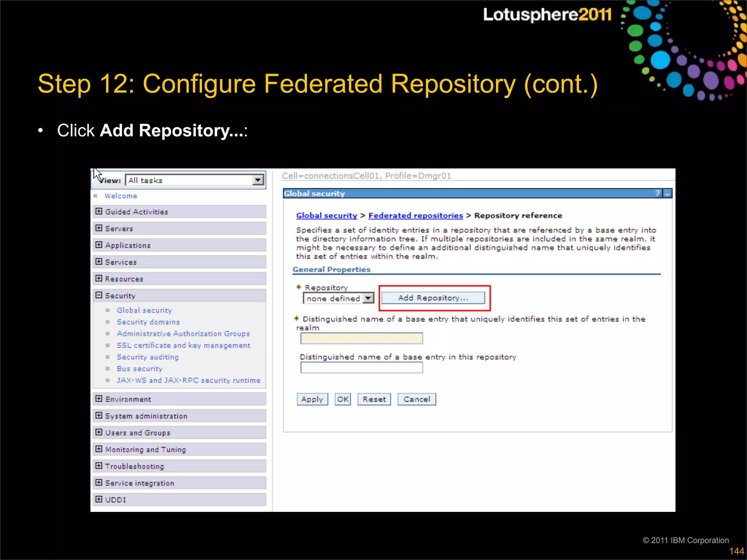Expand the Service integration section

click(x=99, y=482)
